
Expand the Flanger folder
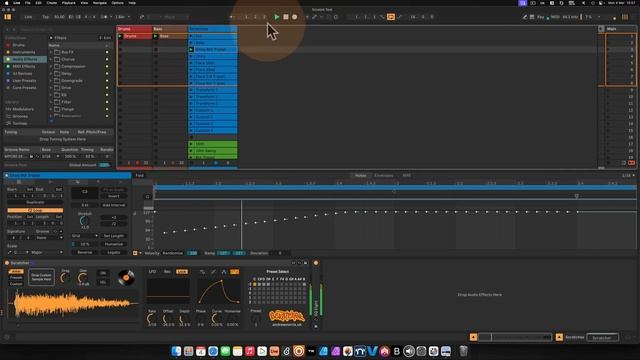pos(51,109)
